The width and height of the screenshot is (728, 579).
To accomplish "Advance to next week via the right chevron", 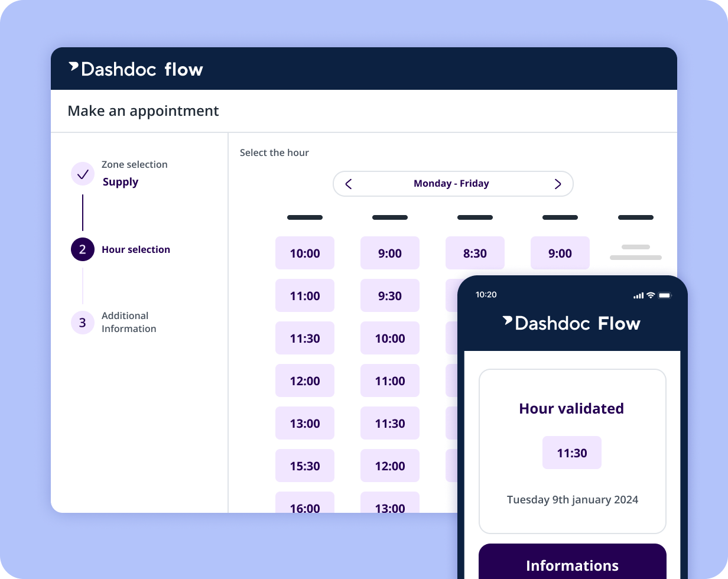I will (557, 184).
